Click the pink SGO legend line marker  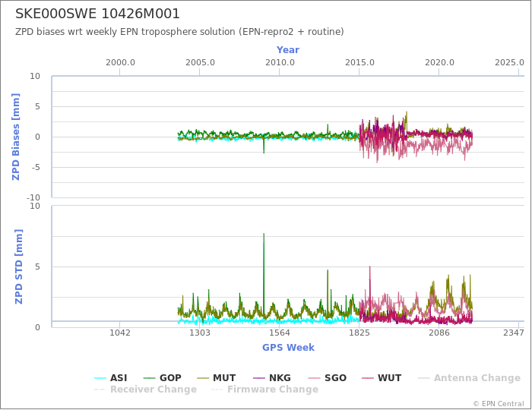point(314,378)
